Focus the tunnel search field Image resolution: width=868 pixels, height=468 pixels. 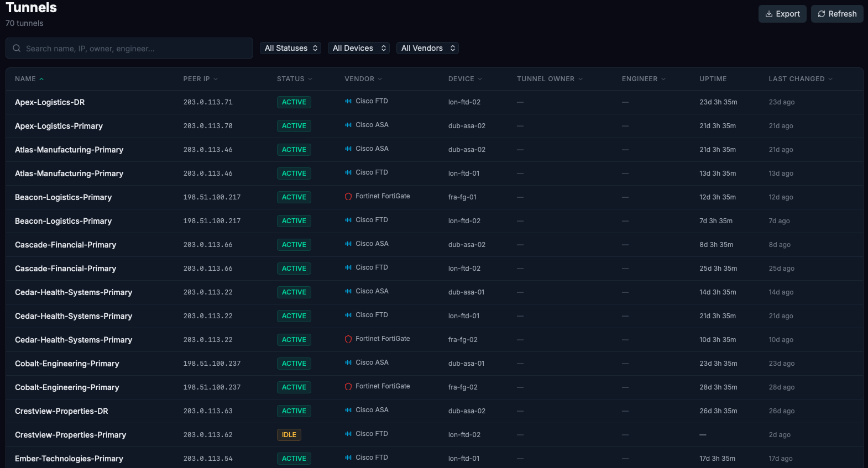(x=129, y=48)
